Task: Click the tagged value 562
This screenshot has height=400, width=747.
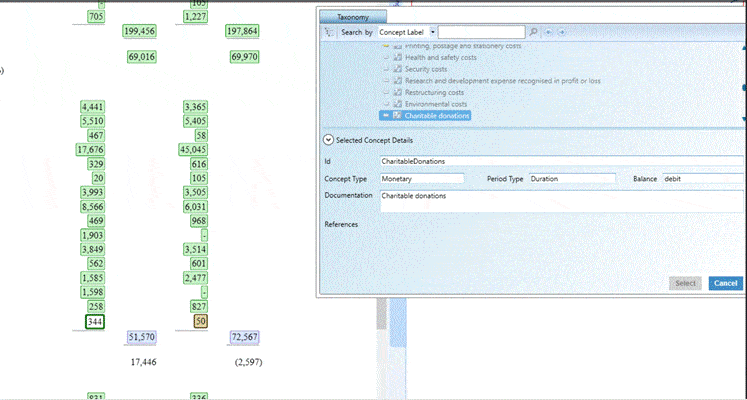Action: [96, 263]
